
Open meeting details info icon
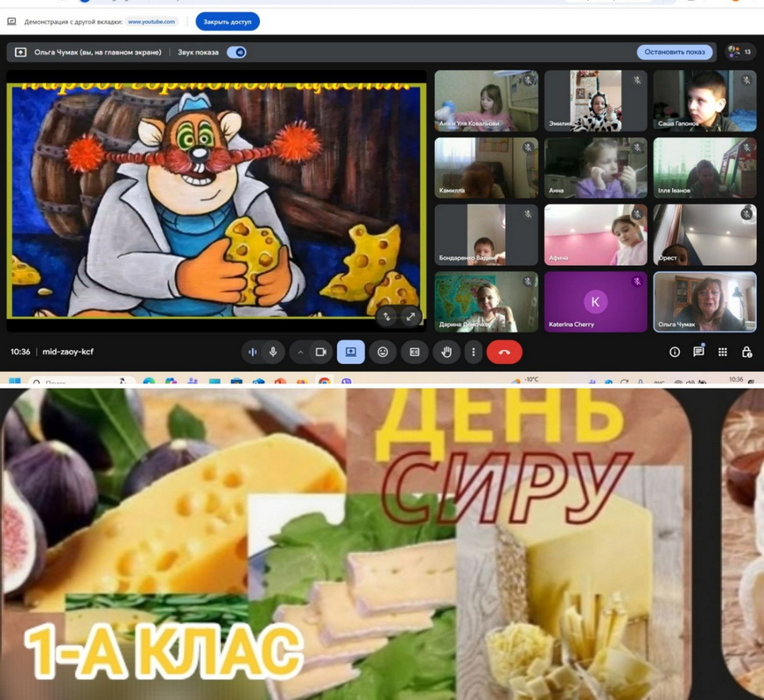675,352
